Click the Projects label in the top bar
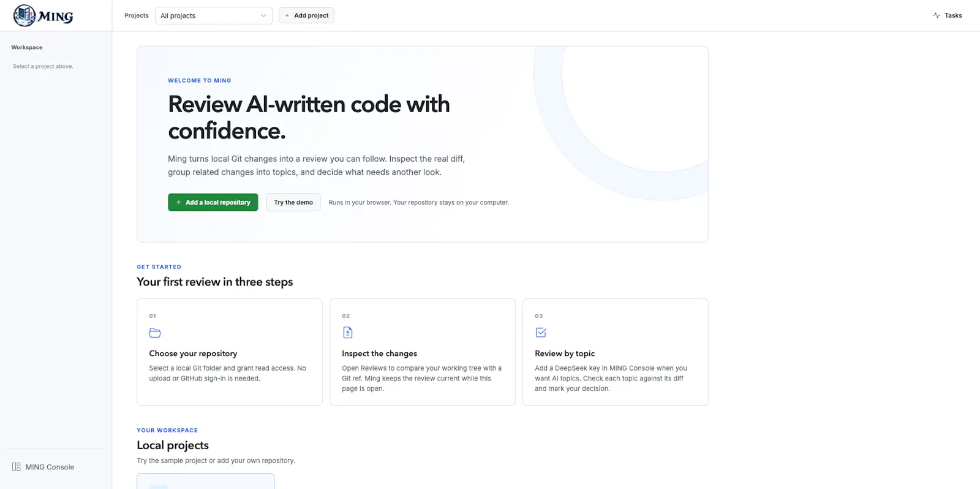The width and height of the screenshot is (980, 489). tap(137, 16)
